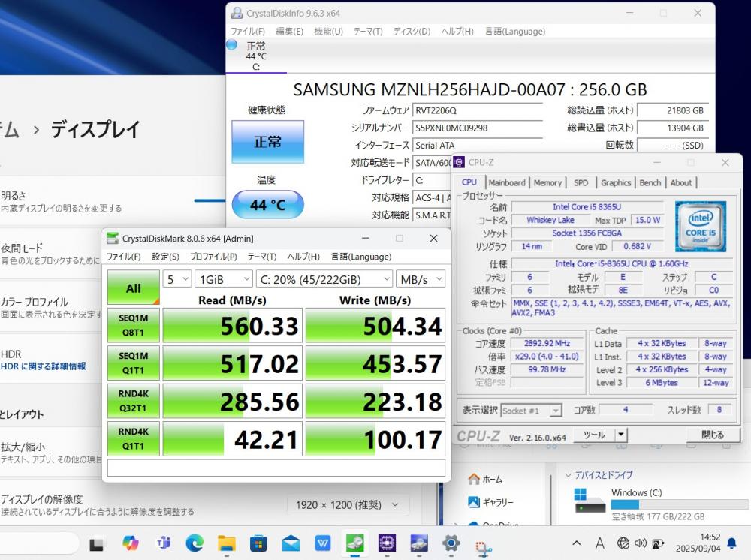Open the MB/s unit dropdown
Image resolution: width=751 pixels, height=560 pixels.
click(421, 279)
